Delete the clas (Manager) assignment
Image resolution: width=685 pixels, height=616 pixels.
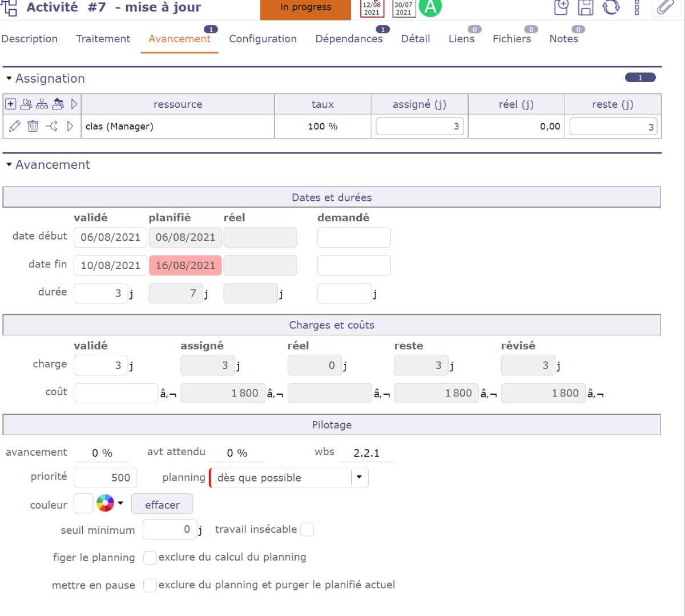(x=33, y=126)
